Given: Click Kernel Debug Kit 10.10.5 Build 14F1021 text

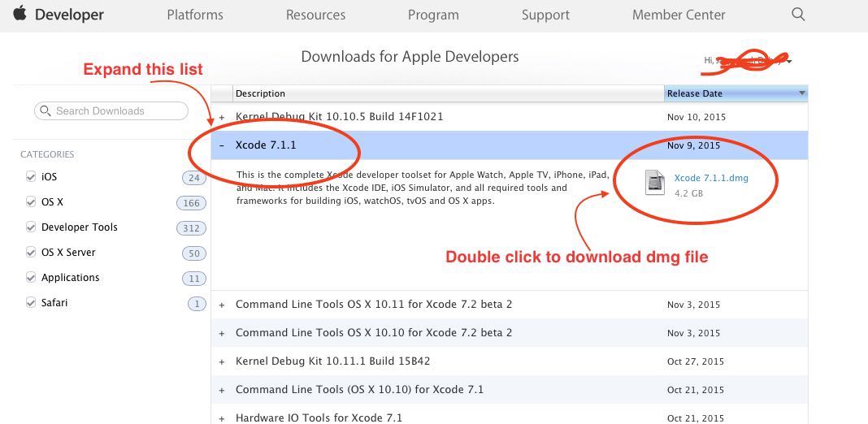Looking at the screenshot, I should 340,117.
